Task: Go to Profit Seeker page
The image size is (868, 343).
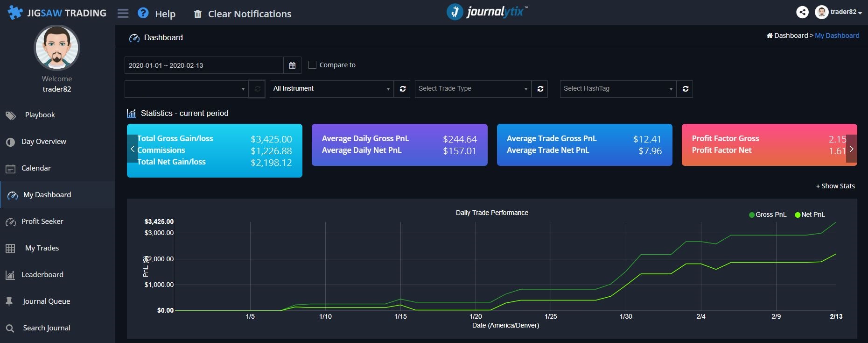Action: (x=42, y=222)
